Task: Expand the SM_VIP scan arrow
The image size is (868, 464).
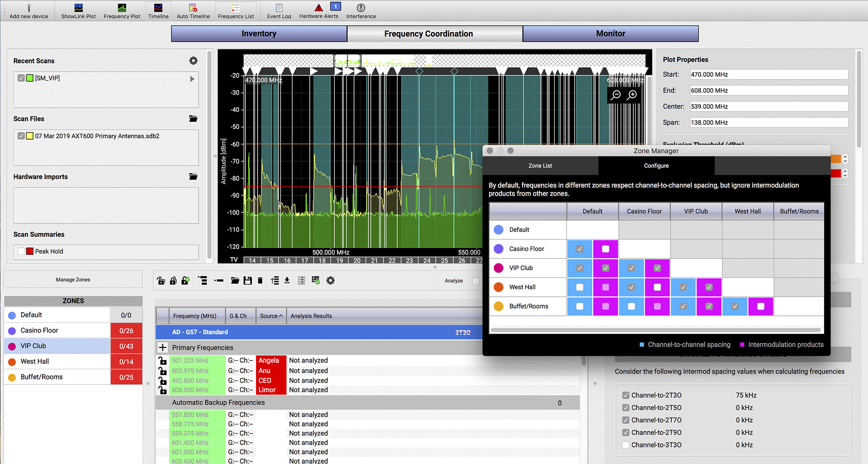Action: [x=192, y=79]
